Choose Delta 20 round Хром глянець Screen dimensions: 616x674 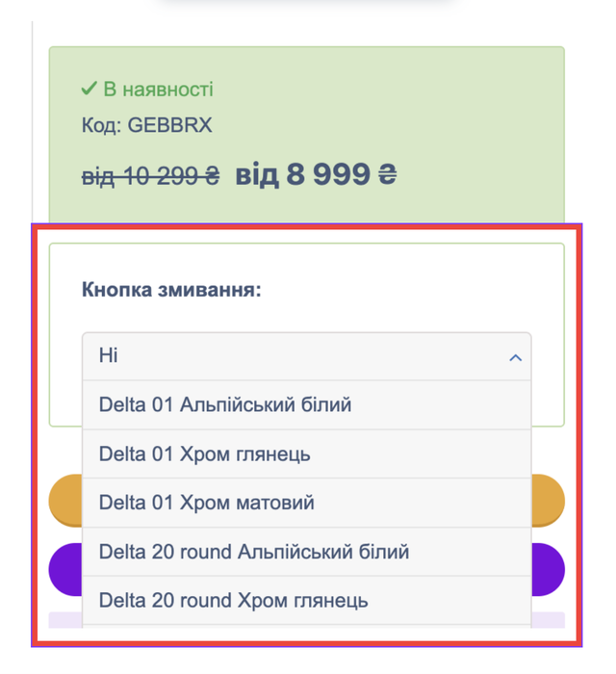pos(307,600)
